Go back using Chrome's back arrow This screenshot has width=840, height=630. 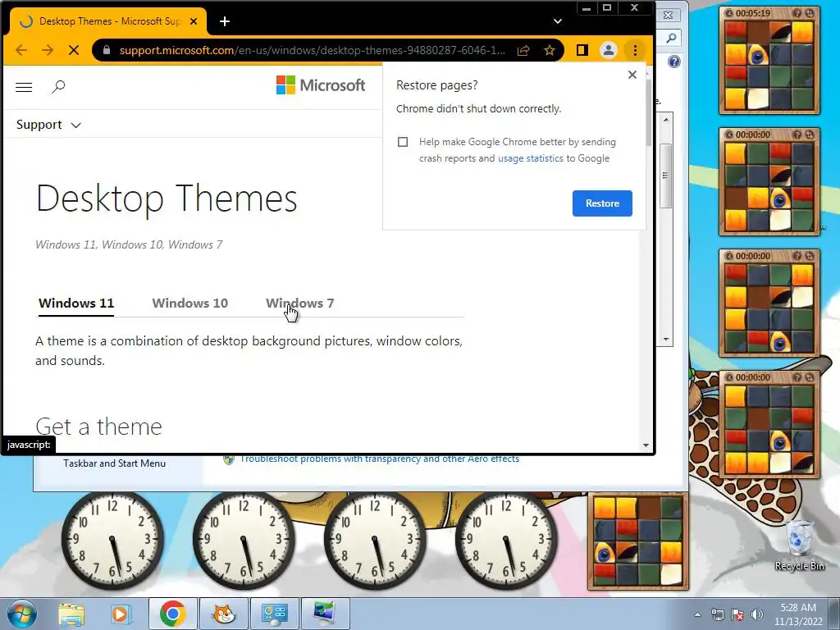pos(21,50)
